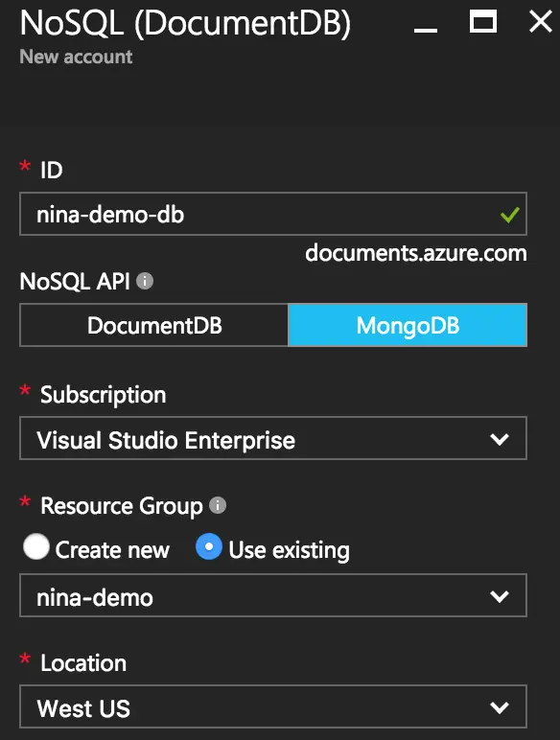Image resolution: width=560 pixels, height=740 pixels.
Task: Click the NoSQL API info icon
Action: pyautogui.click(x=145, y=281)
